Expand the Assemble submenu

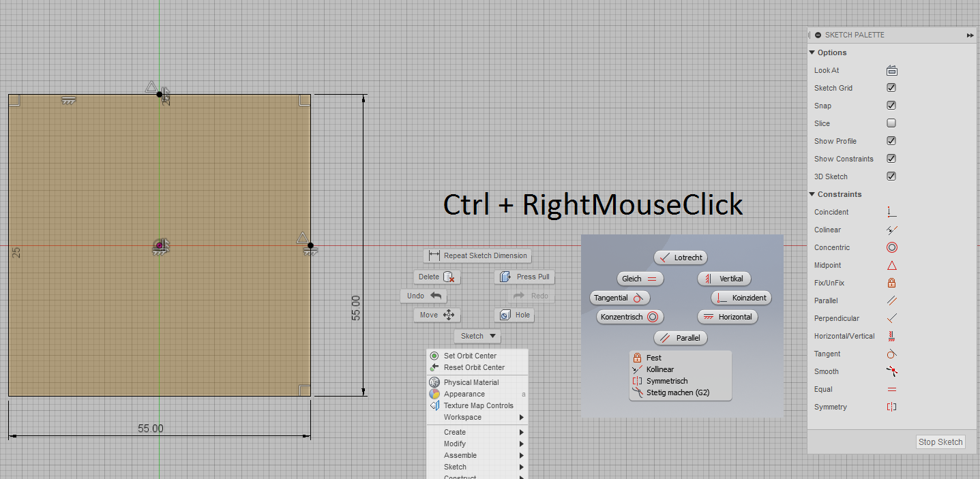[477, 455]
